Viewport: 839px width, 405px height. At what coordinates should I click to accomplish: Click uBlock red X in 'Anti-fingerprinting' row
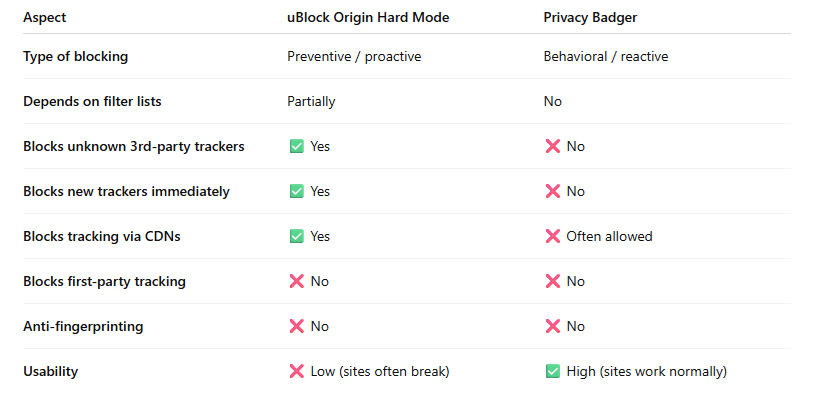296,326
